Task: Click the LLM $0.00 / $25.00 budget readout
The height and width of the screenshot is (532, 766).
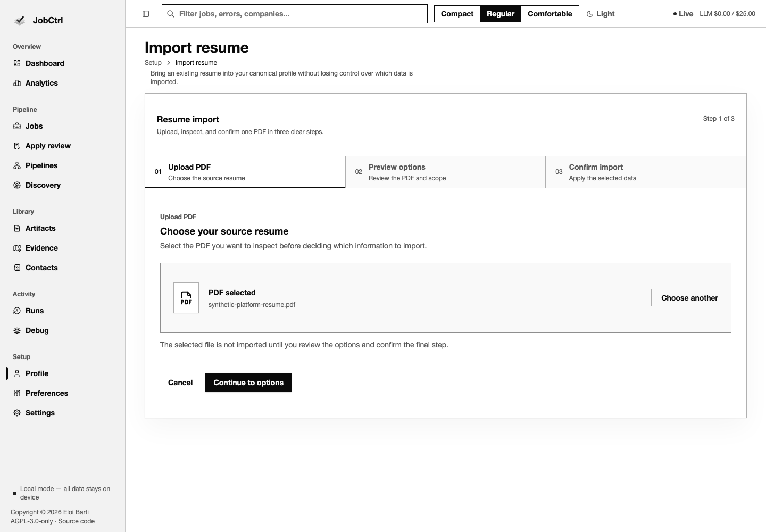Action: (x=727, y=14)
